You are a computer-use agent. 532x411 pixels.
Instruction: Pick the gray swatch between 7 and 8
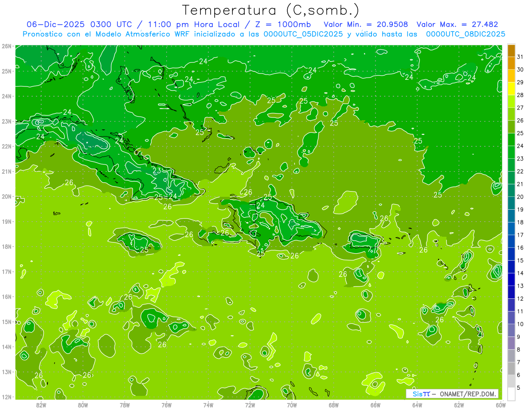(x=511, y=356)
